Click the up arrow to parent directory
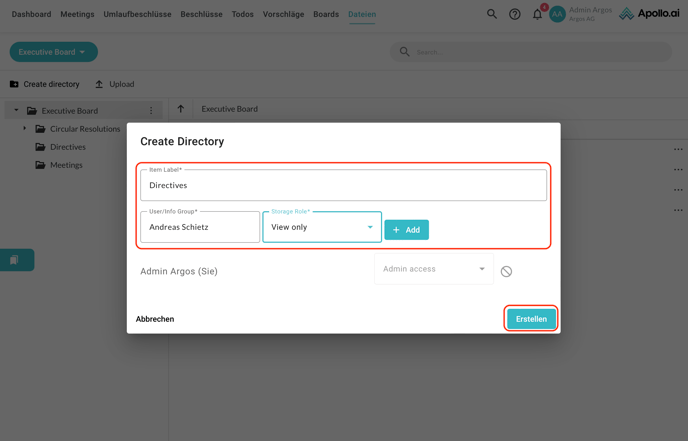Viewport: 688px width, 441px height. click(181, 109)
